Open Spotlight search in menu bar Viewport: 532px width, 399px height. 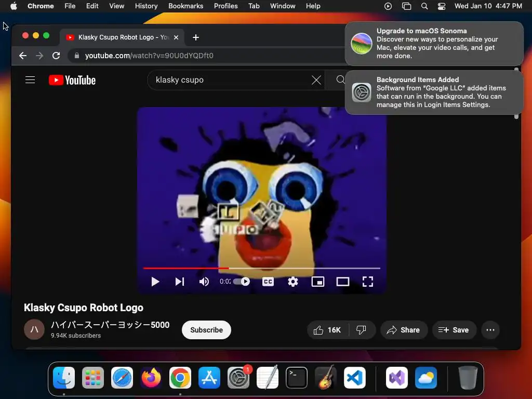[x=424, y=6]
